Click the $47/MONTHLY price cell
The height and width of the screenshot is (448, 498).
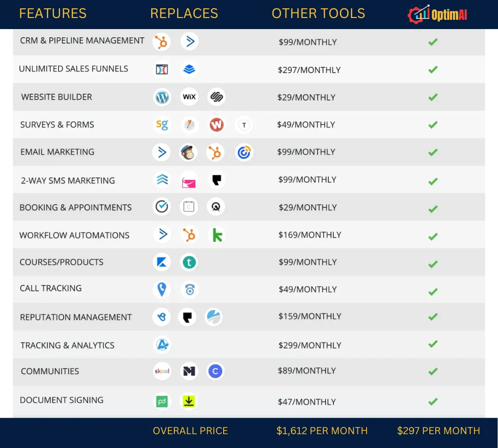pyautogui.click(x=307, y=402)
